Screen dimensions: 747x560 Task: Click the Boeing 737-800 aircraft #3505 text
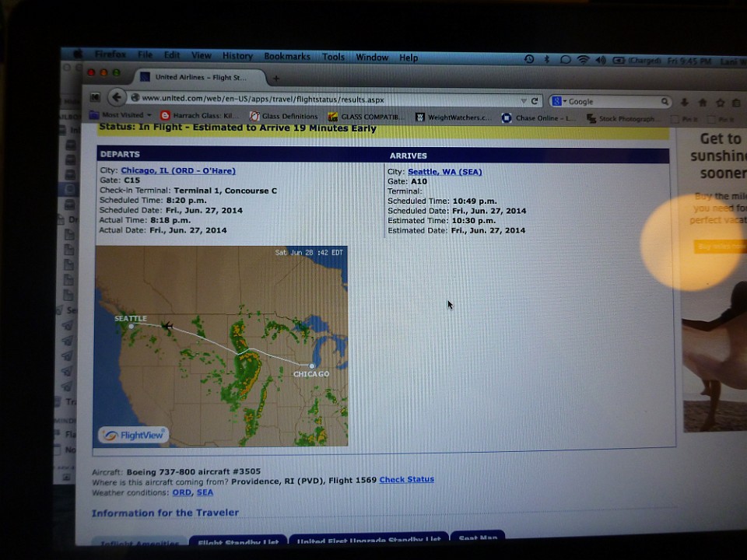pyautogui.click(x=194, y=471)
